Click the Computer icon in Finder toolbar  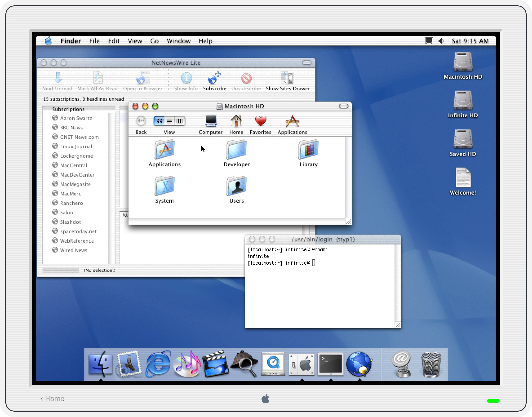(211, 121)
